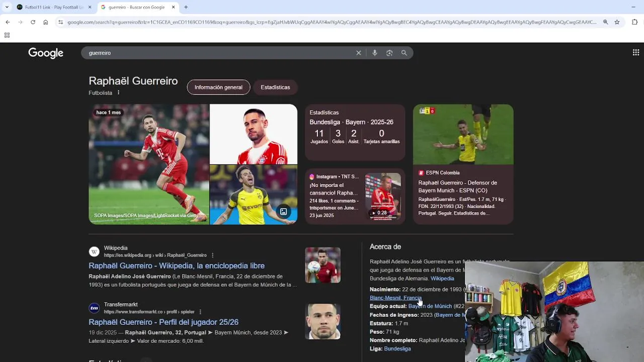Open a new browser tab
Screen dimensions: 644x362
pyautogui.click(x=186, y=7)
